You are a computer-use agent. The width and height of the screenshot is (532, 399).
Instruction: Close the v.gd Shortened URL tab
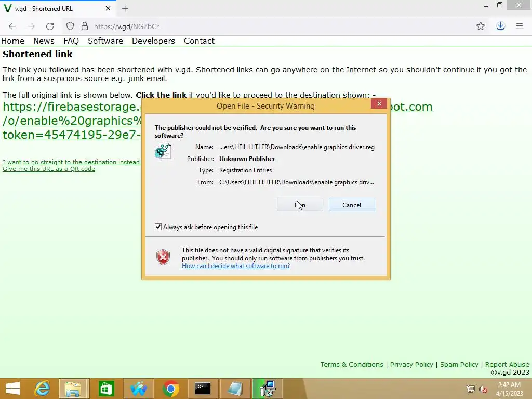pos(108,8)
